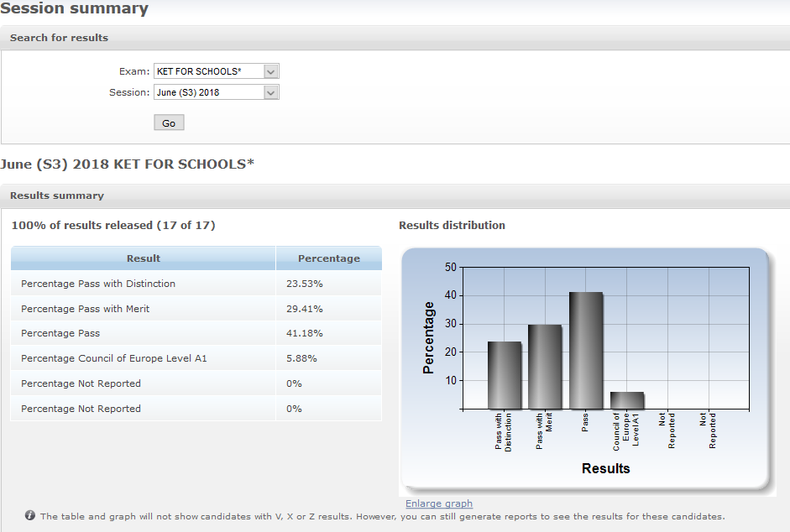Click the Pass with Distinction x-axis label
This screenshot has width=790, height=532.
click(x=503, y=432)
